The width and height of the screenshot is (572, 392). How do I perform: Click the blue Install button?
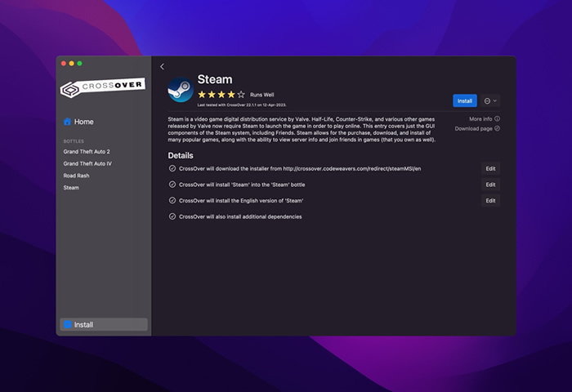pos(465,100)
